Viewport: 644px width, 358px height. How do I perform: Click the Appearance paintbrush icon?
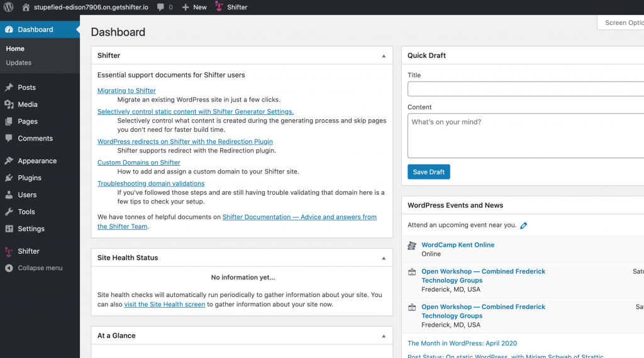pos(9,161)
